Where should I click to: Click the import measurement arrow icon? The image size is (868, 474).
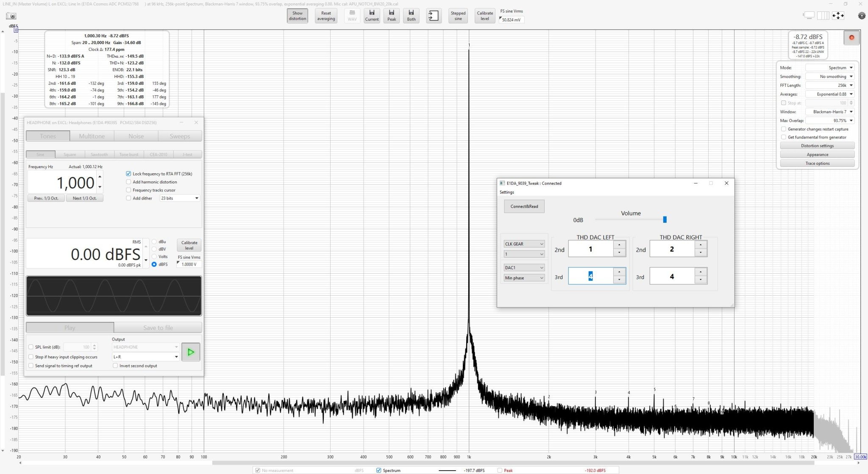click(x=434, y=16)
